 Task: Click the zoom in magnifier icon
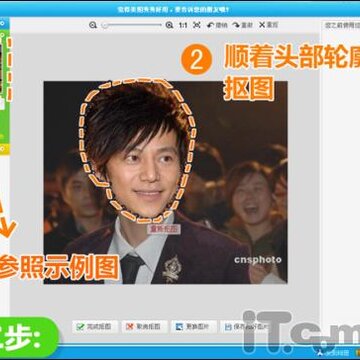(x=169, y=25)
